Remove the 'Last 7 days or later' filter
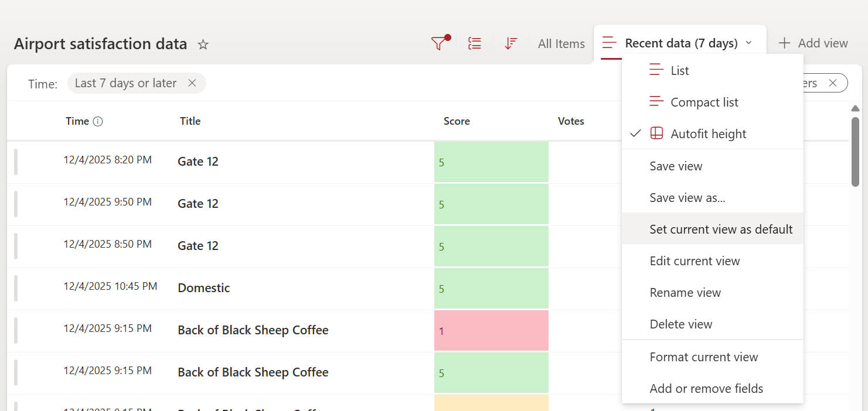The image size is (868, 411). [192, 83]
